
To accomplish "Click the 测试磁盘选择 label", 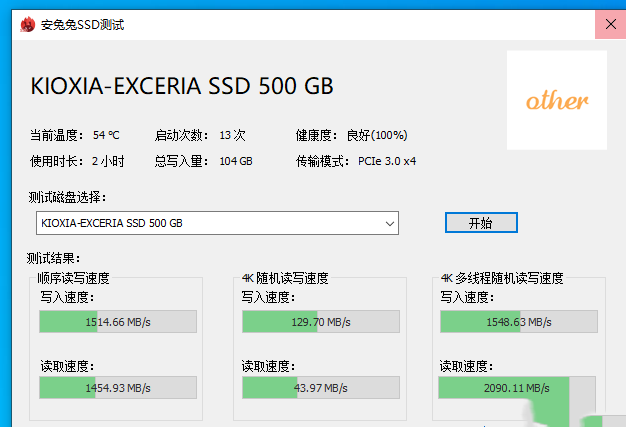I will coord(67,197).
